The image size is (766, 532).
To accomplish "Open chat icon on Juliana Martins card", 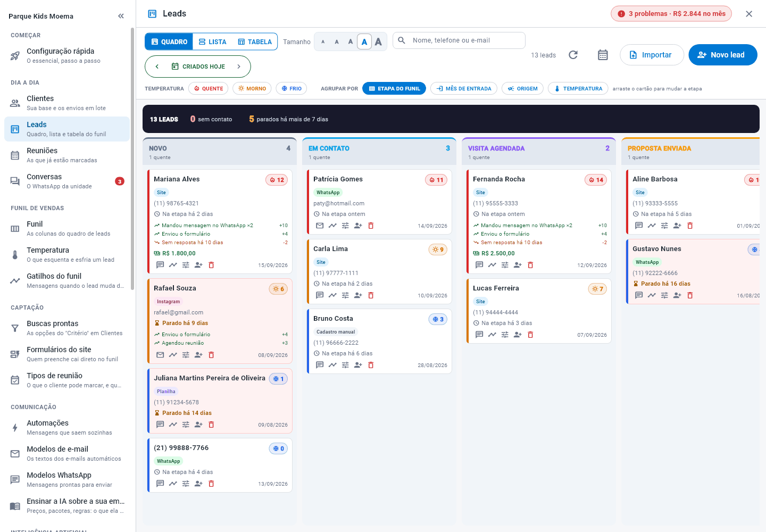I will [x=160, y=425].
